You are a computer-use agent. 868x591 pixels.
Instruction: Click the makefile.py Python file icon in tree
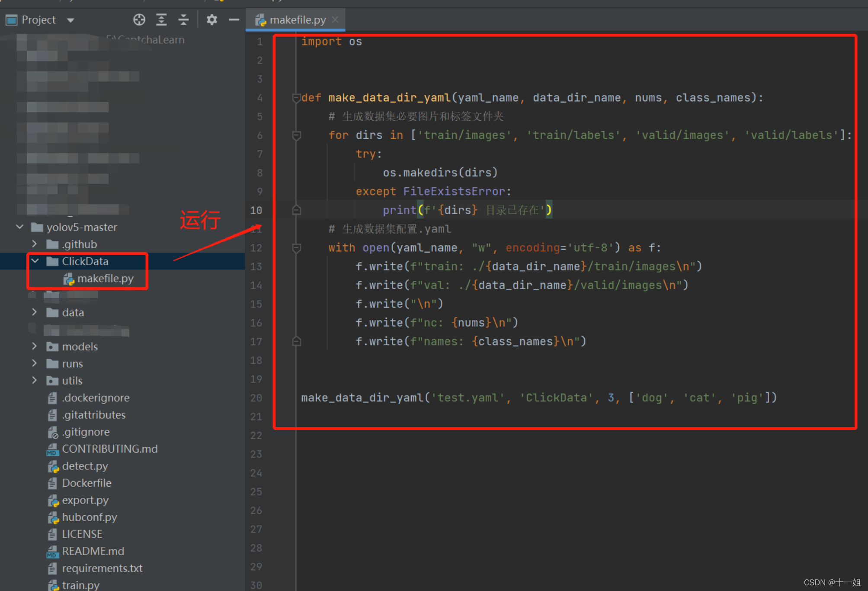coord(69,279)
